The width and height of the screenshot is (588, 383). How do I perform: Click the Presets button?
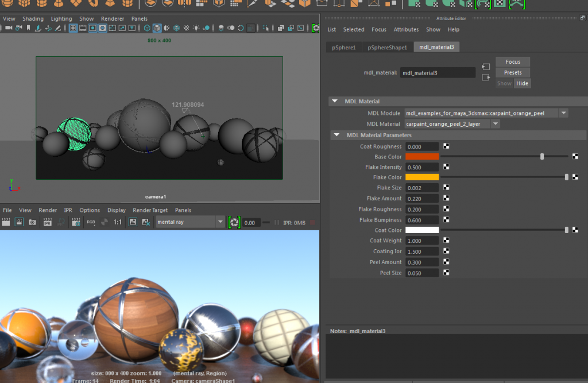[512, 72]
